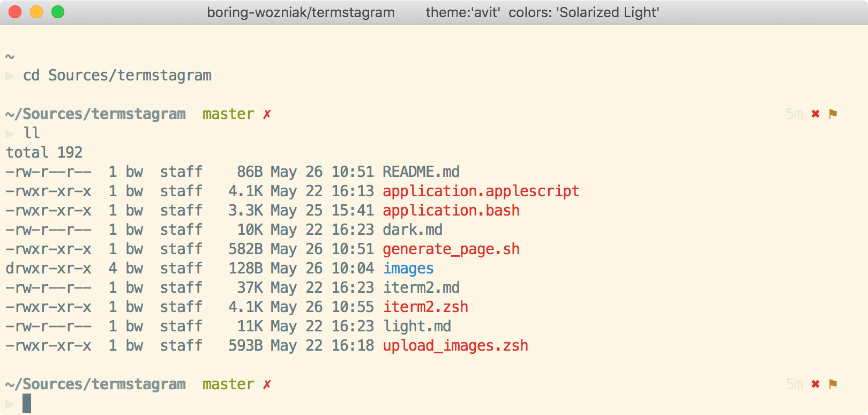Click the yellow minimize window button
The width and height of the screenshot is (868, 415).
(36, 12)
